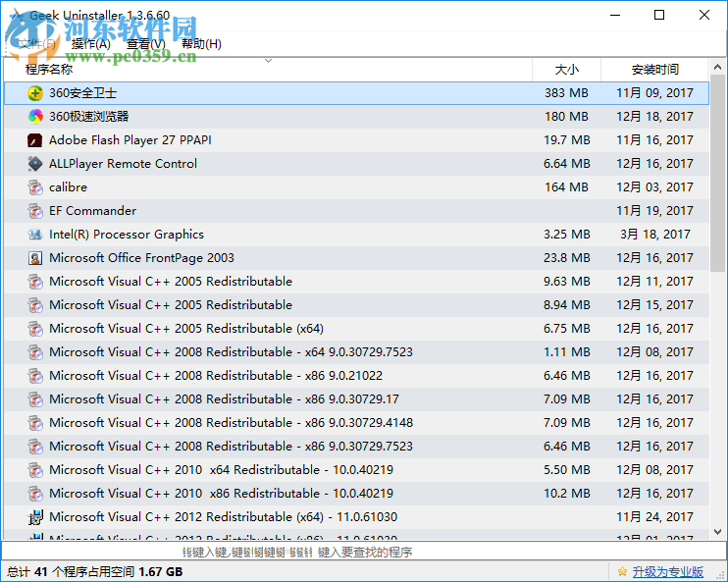Image resolution: width=728 pixels, height=582 pixels.
Task: Click the 12月 03, 2017 install date
Action: pyautogui.click(x=654, y=187)
